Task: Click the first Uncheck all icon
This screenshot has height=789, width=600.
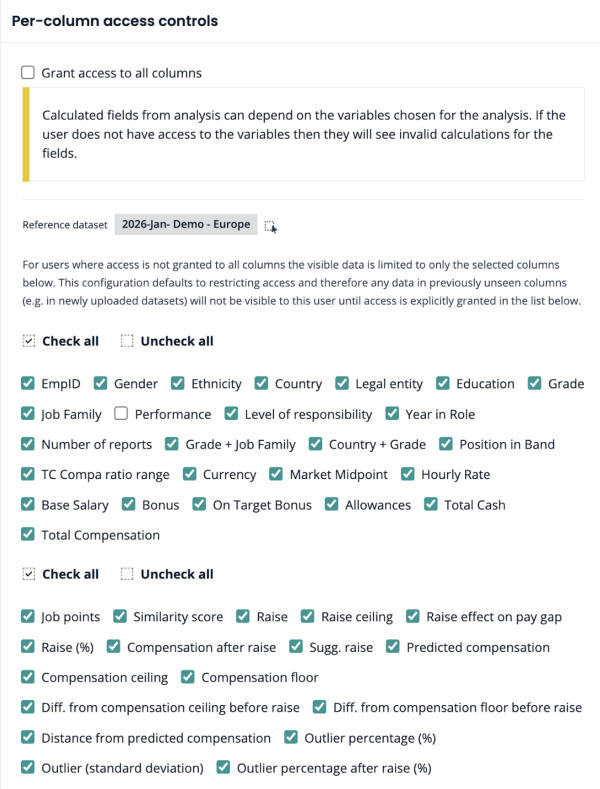Action: (127, 341)
